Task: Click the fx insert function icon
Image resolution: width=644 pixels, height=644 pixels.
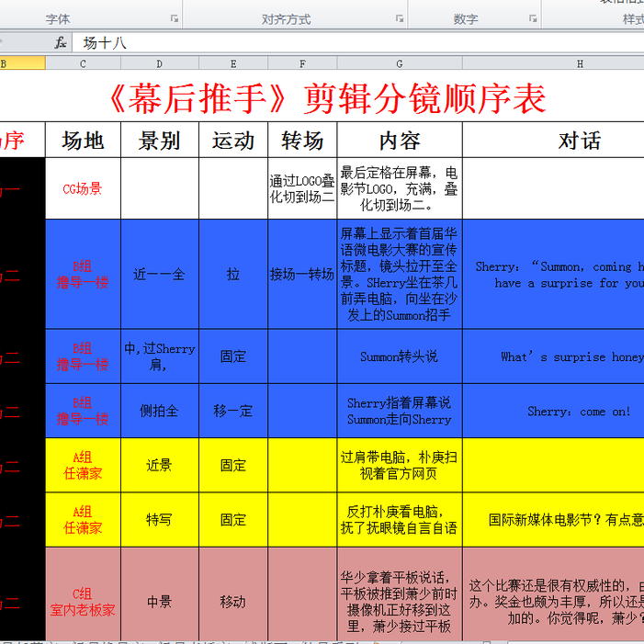Action: 61,42
